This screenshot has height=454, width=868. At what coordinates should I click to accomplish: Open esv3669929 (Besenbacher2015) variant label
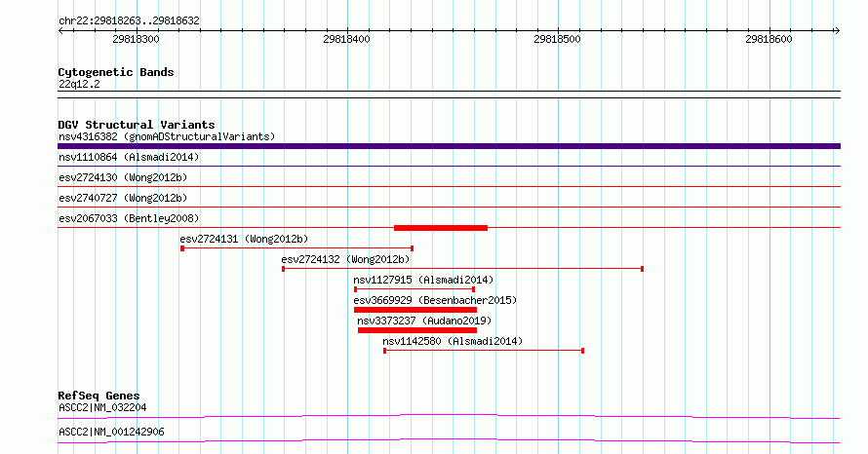(435, 300)
